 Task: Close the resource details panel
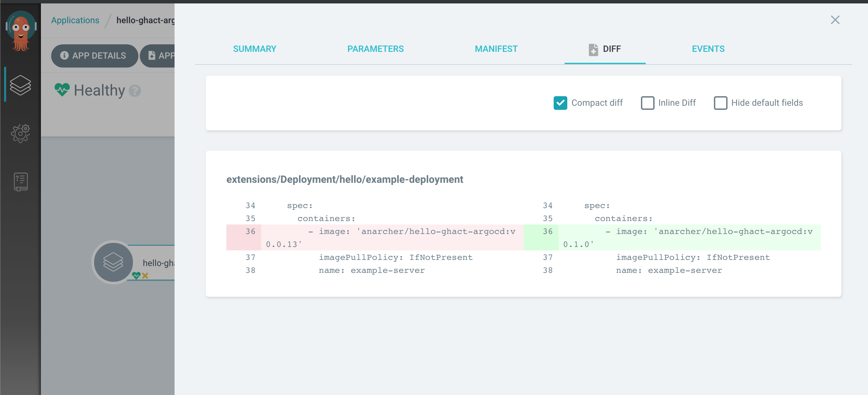tap(835, 20)
